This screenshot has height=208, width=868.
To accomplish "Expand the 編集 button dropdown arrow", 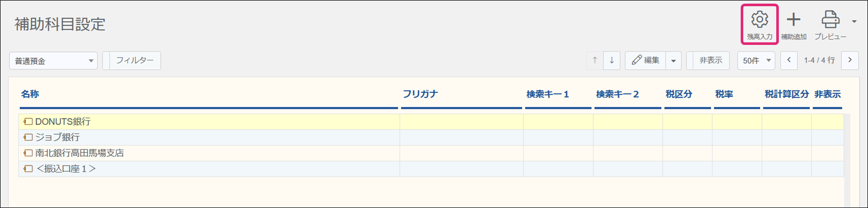I will pyautogui.click(x=674, y=60).
